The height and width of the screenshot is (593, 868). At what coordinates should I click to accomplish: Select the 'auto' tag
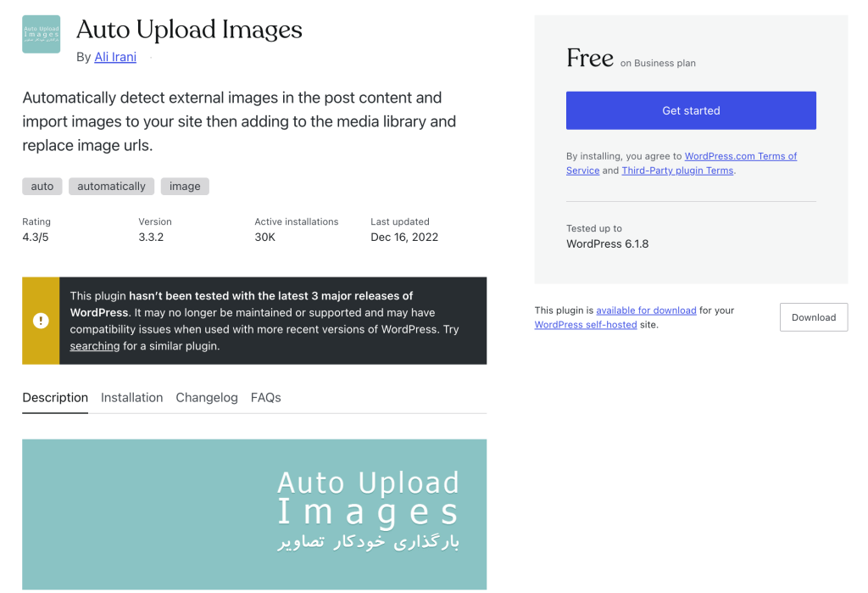pyautogui.click(x=42, y=186)
